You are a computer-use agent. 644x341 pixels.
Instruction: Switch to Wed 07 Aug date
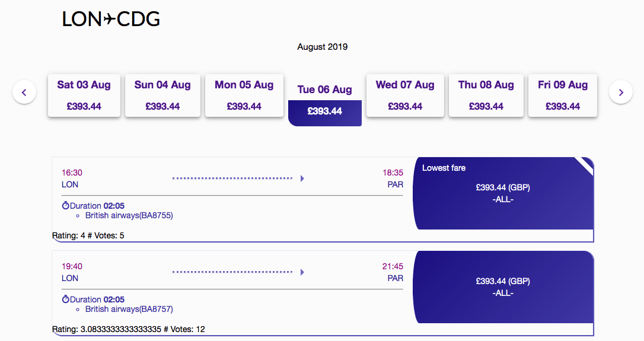tap(405, 95)
